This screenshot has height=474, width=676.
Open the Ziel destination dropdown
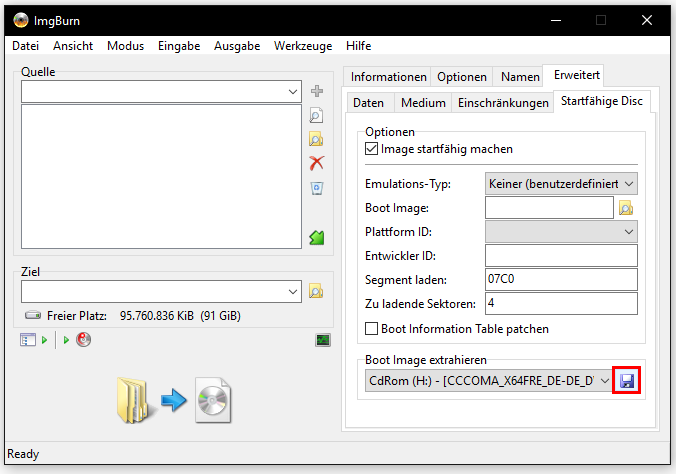click(x=293, y=292)
